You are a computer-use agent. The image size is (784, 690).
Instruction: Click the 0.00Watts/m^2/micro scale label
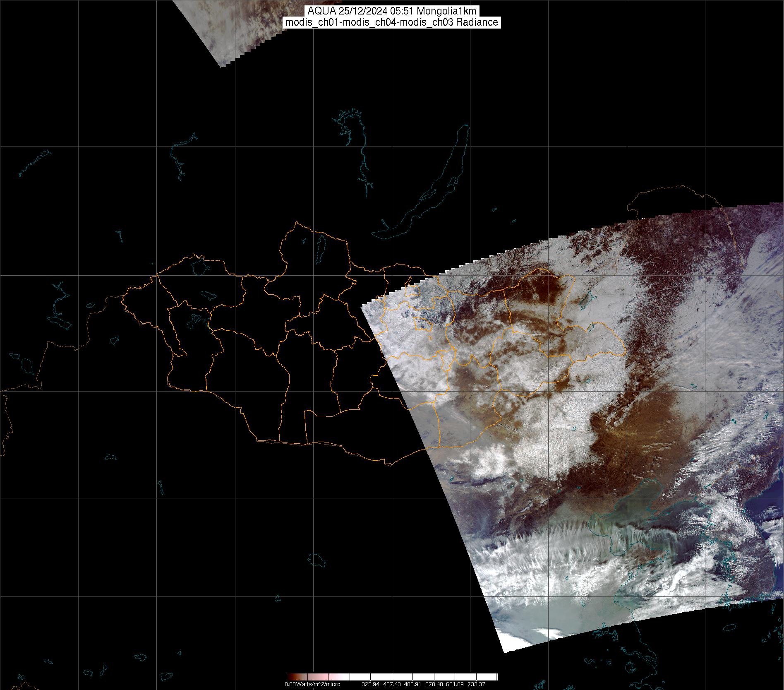point(312,685)
